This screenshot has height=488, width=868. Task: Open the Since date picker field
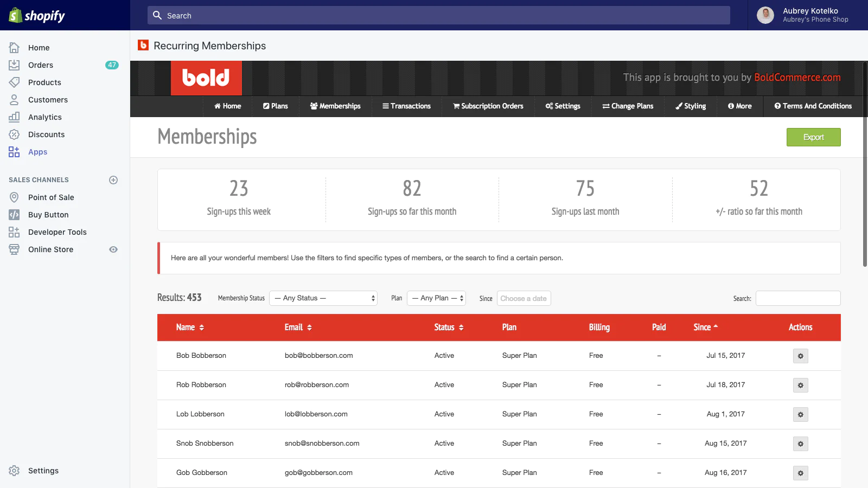(x=524, y=298)
